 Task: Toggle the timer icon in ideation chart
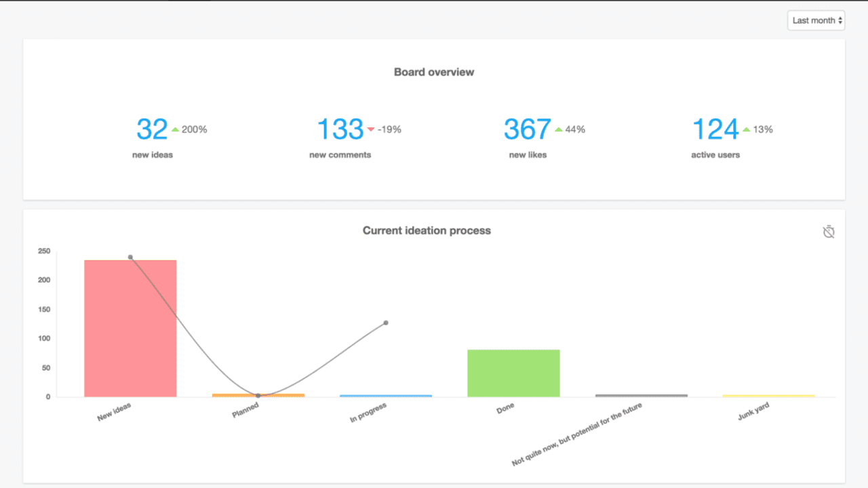tap(828, 232)
